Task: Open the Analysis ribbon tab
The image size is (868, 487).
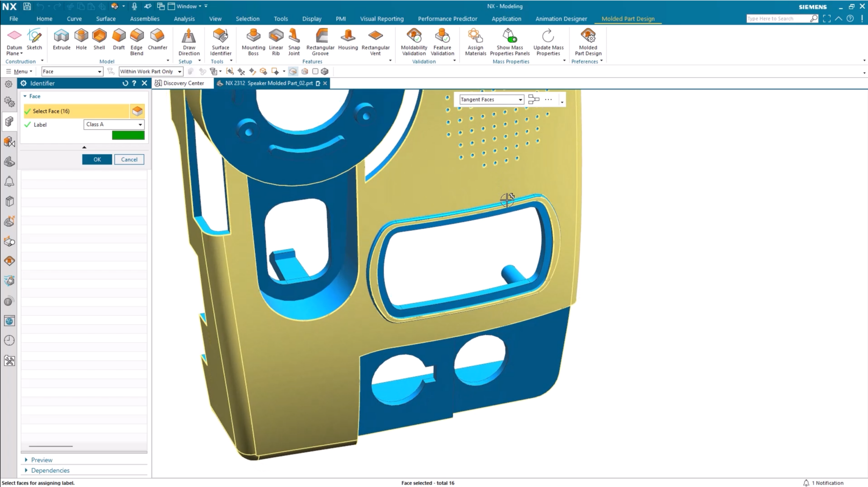Action: coord(184,19)
